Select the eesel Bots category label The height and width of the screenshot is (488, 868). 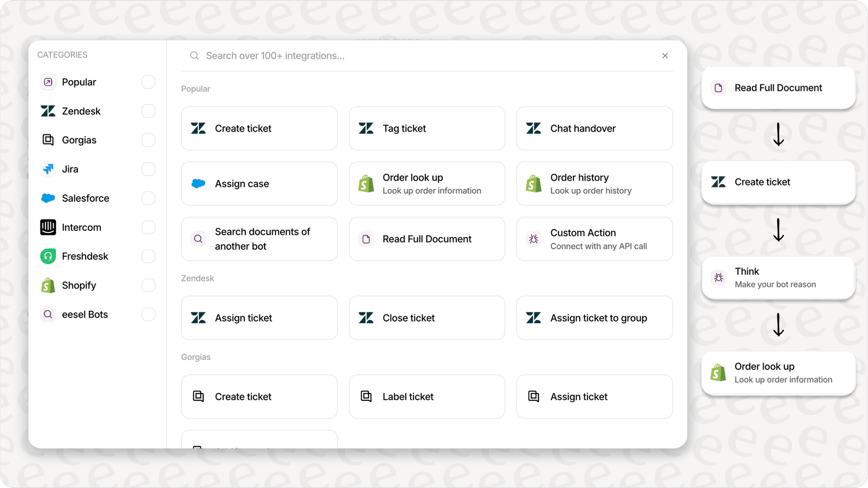[x=85, y=314]
